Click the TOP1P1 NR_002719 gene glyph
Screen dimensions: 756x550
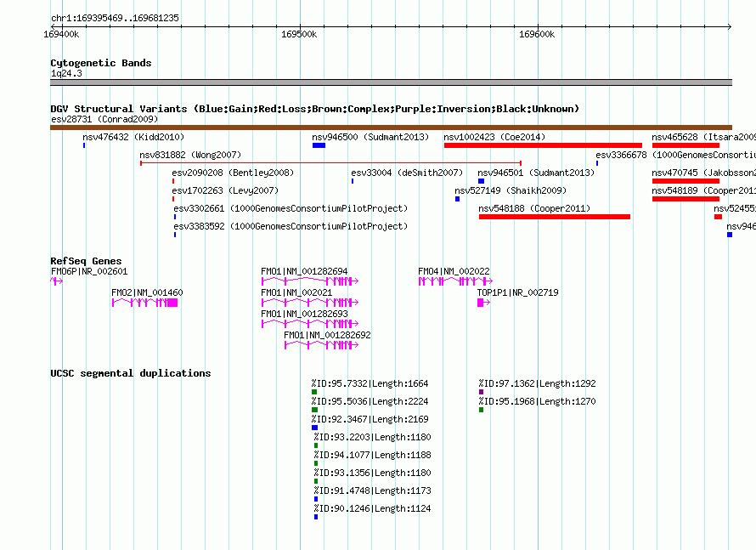(x=483, y=303)
